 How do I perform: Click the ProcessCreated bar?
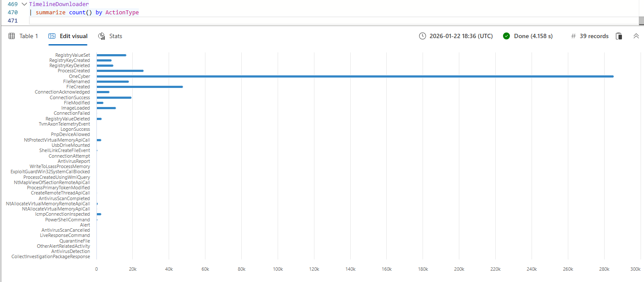[x=120, y=71]
